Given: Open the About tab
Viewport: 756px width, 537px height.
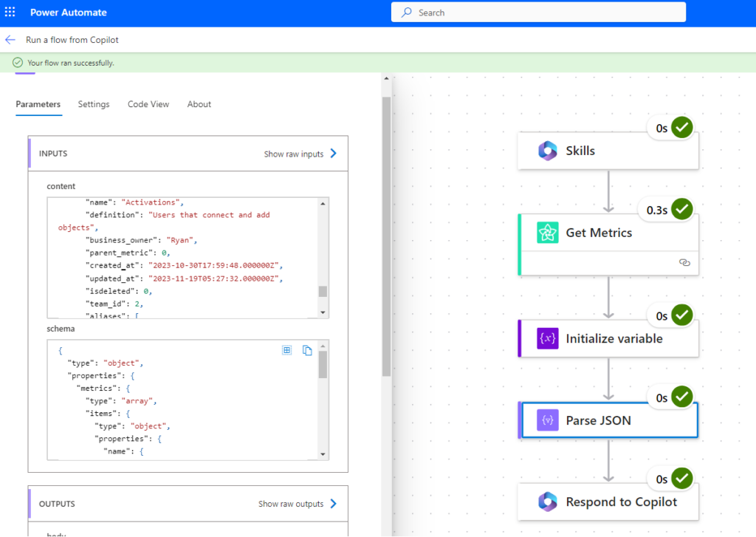Looking at the screenshot, I should (x=199, y=104).
